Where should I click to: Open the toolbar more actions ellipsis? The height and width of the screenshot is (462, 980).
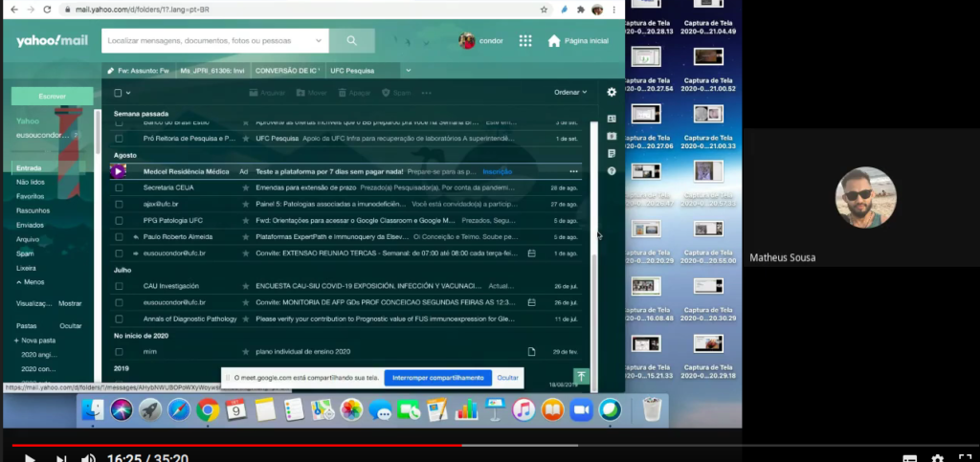426,93
